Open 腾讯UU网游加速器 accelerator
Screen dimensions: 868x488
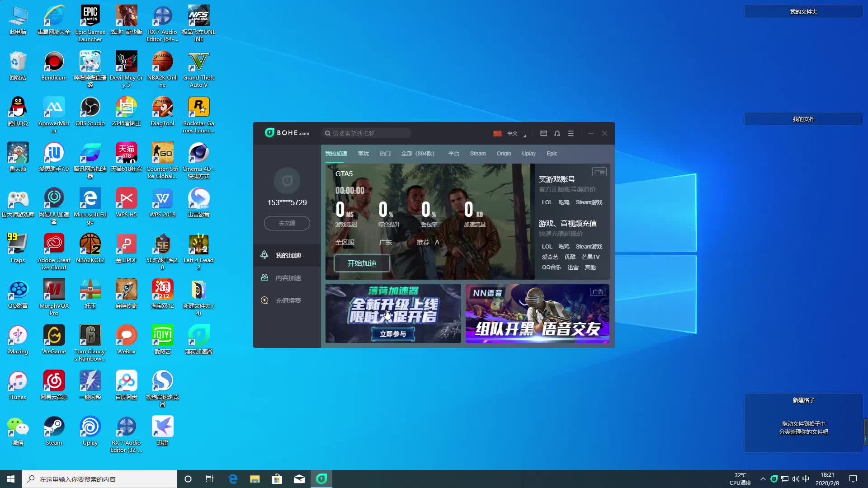point(90,153)
